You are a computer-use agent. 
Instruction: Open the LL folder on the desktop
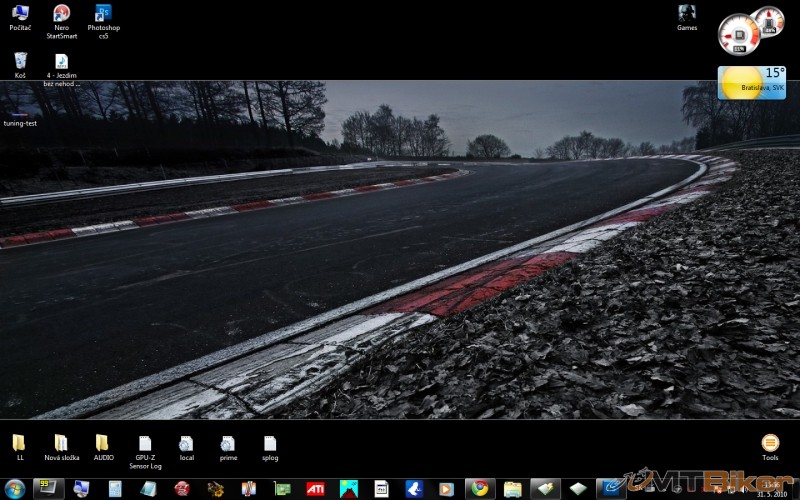(x=19, y=443)
